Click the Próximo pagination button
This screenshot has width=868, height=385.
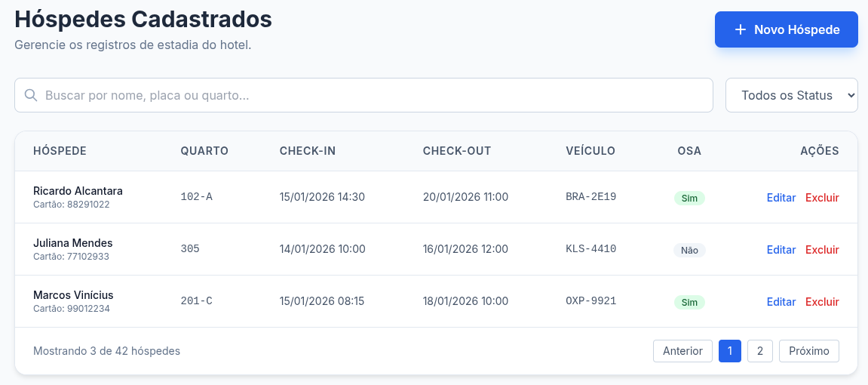808,351
